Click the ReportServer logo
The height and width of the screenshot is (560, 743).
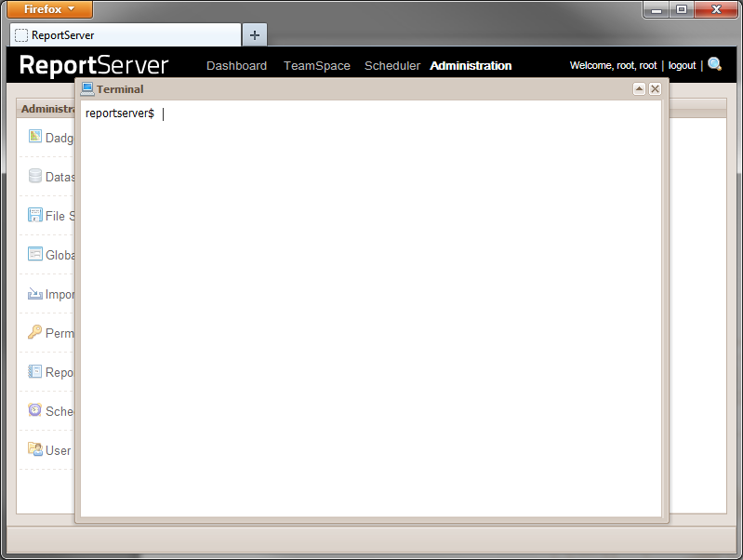pos(94,65)
